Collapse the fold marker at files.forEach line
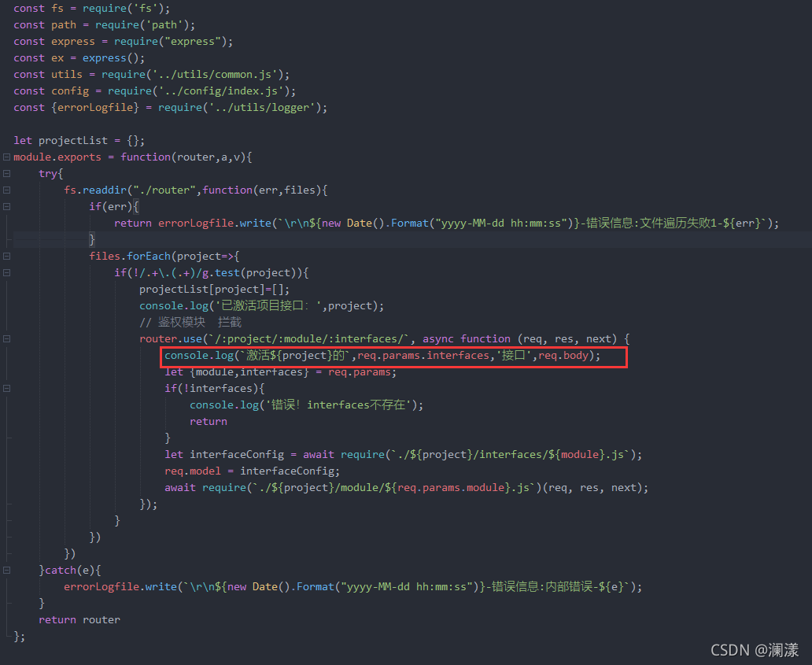The image size is (812, 665). tap(7, 256)
